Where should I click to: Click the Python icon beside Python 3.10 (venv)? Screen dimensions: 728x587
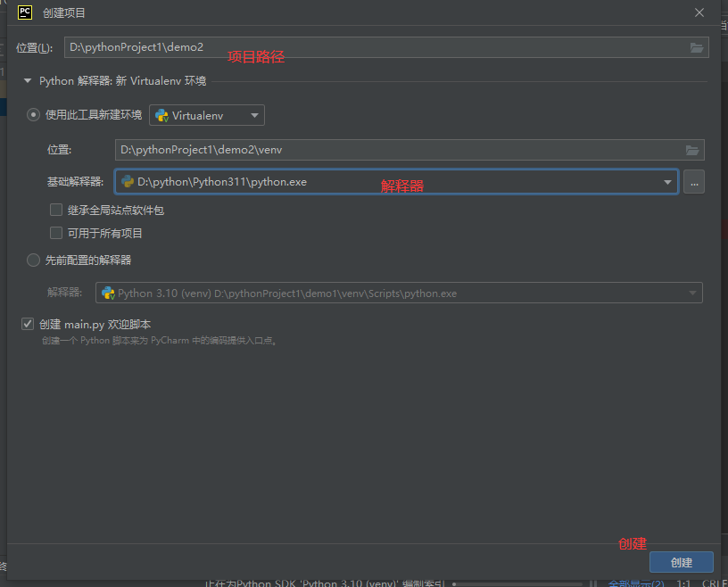click(108, 293)
